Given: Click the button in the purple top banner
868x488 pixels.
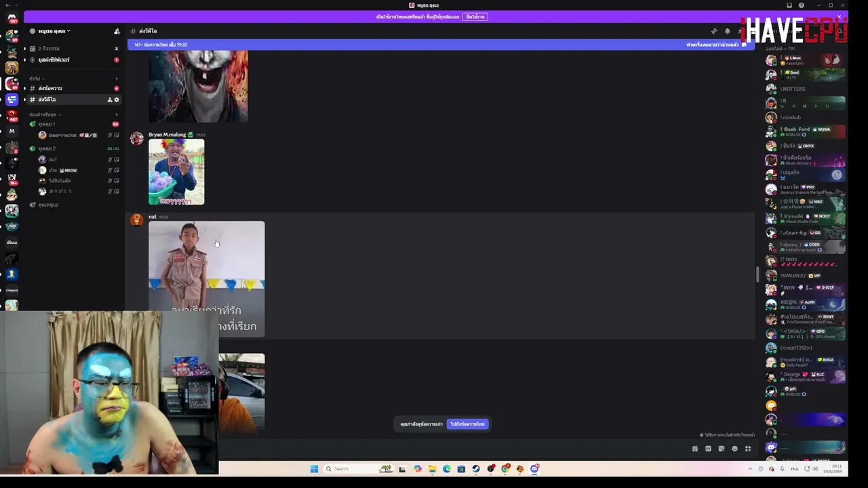Looking at the screenshot, I should click(x=475, y=17).
